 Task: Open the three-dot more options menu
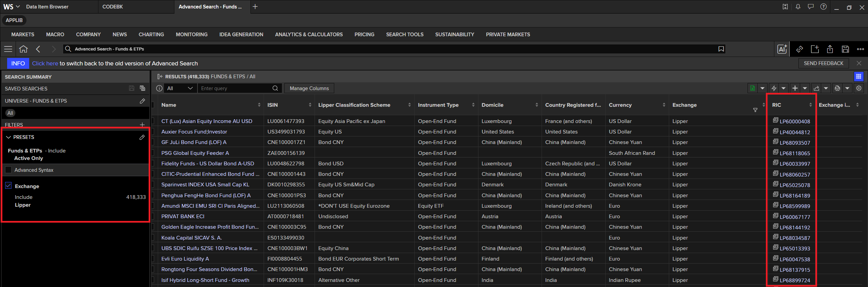tap(861, 49)
